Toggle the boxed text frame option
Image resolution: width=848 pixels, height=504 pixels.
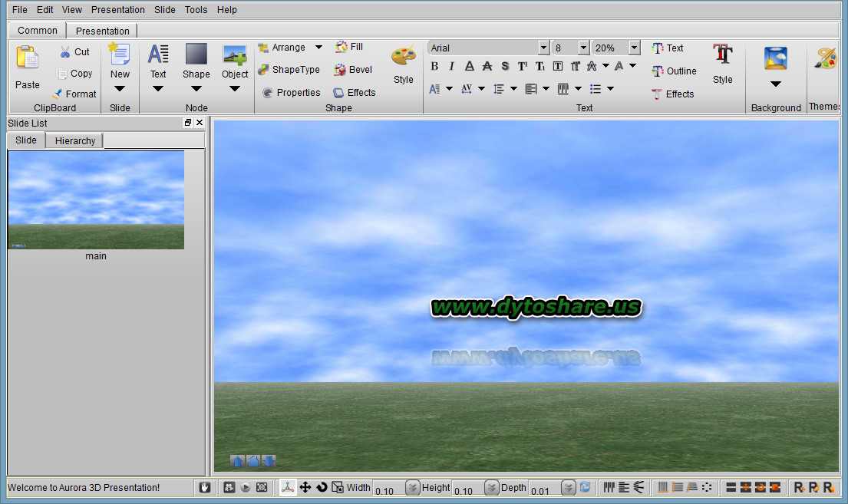pos(558,66)
